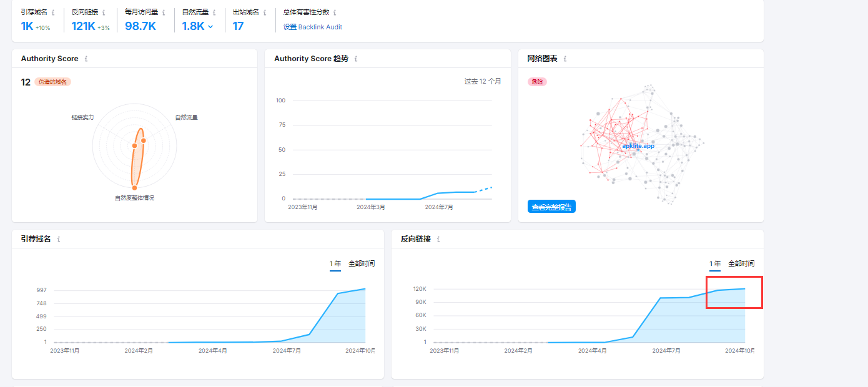Image resolution: width=868 pixels, height=387 pixels.
Task: Click info icon in 反向链接 chart panel title
Action: 438,240
